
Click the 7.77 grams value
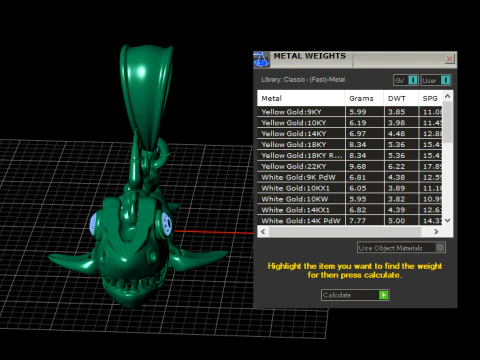358,221
